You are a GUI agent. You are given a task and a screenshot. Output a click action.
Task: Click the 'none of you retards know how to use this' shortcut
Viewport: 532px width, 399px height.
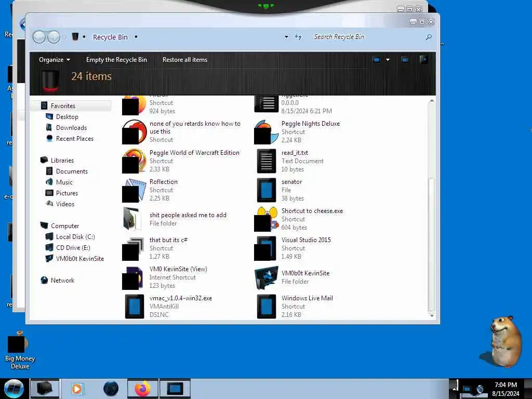[181, 131]
